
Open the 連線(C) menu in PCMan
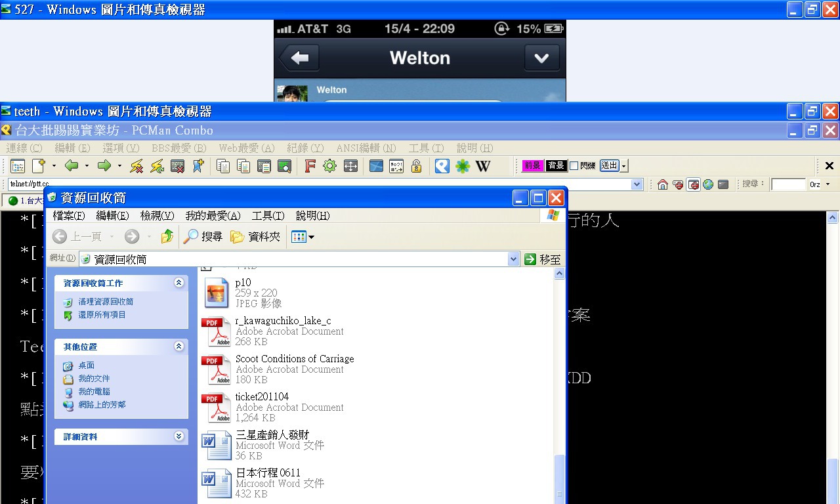pos(24,148)
